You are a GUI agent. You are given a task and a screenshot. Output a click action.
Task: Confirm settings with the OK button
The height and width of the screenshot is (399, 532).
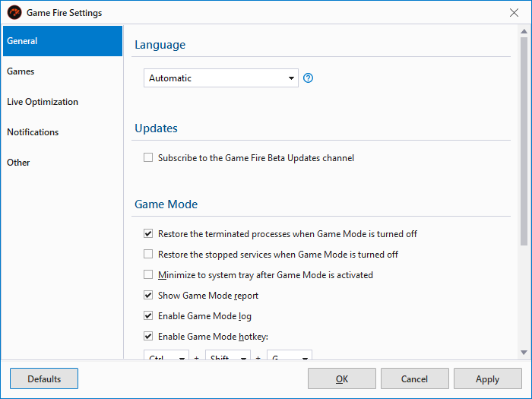[x=342, y=378]
